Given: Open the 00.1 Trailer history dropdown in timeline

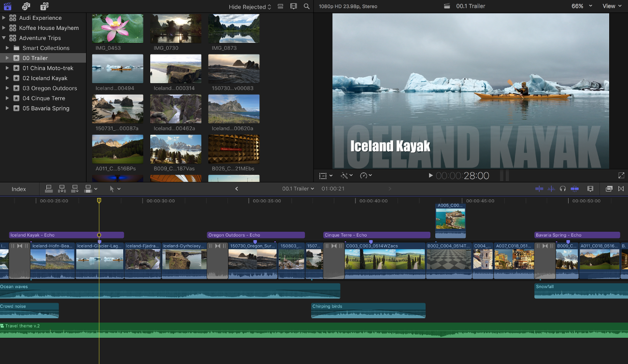Looking at the screenshot, I should (298, 189).
